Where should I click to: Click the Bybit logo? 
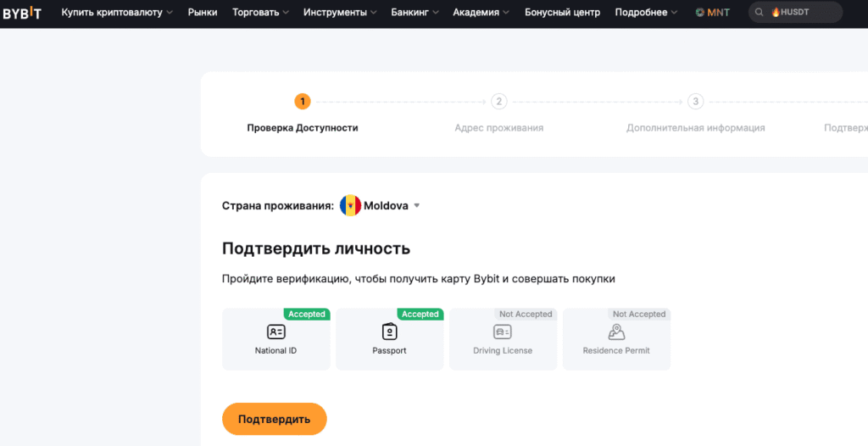click(x=22, y=13)
